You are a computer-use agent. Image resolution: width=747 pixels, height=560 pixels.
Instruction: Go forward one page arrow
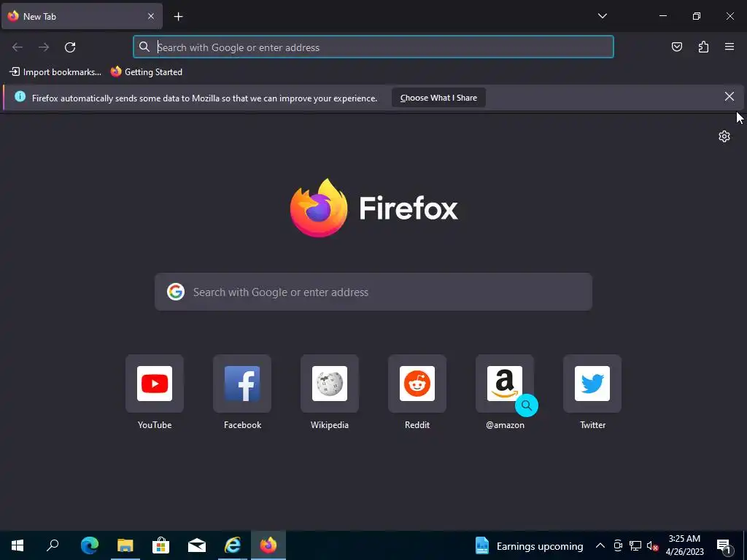pyautogui.click(x=44, y=47)
